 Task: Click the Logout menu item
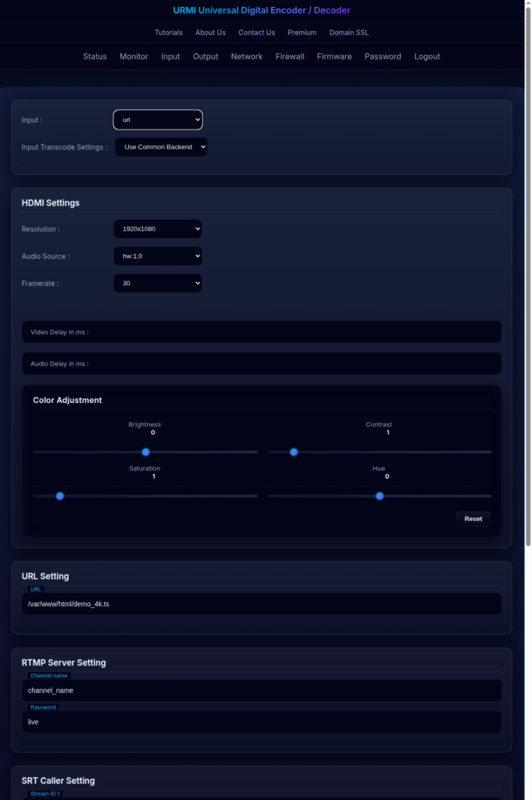[x=427, y=56]
